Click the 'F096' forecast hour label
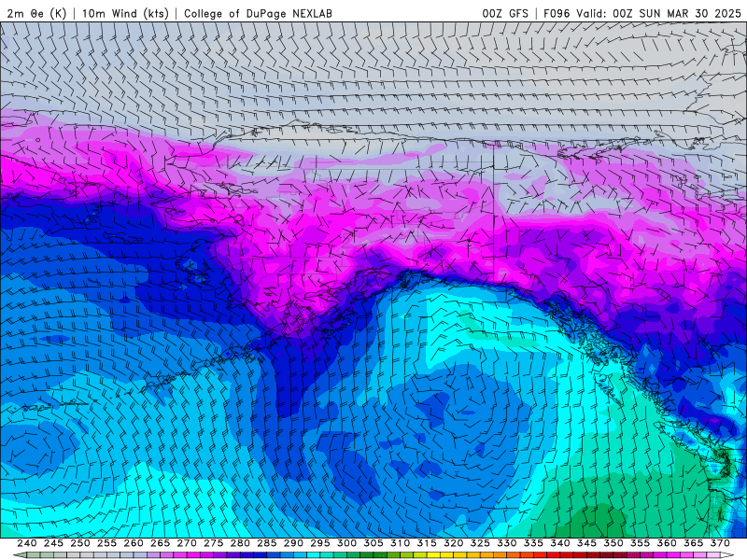The image size is (747, 560). click(x=557, y=13)
